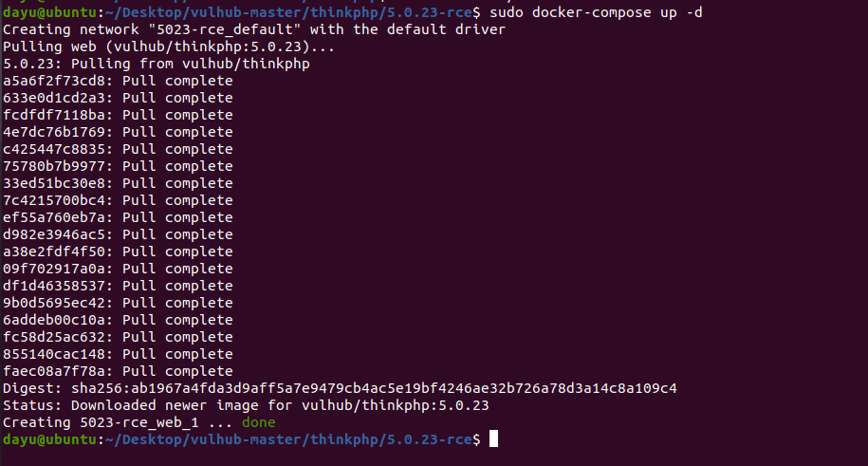Click the 'Pulling web (vulhub/thinkphp:5.0.23)' line
The image size is (868, 466).
pos(169,47)
